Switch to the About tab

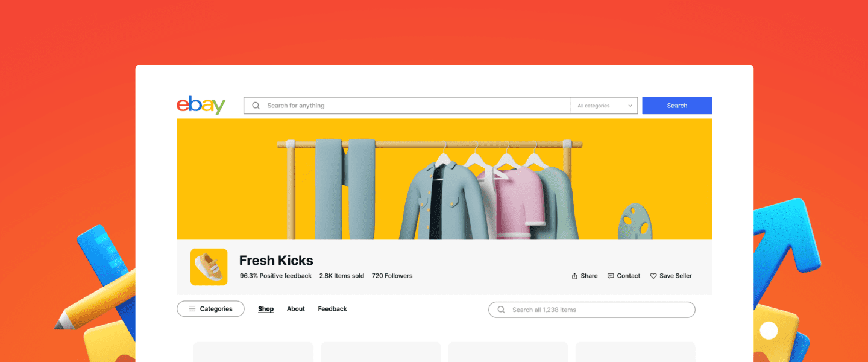pos(296,309)
